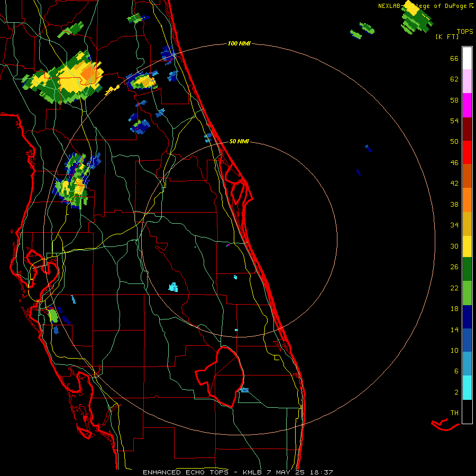Click the 'NEXLAB College of DuPage' credit text
The image size is (476, 476).
(x=425, y=6)
